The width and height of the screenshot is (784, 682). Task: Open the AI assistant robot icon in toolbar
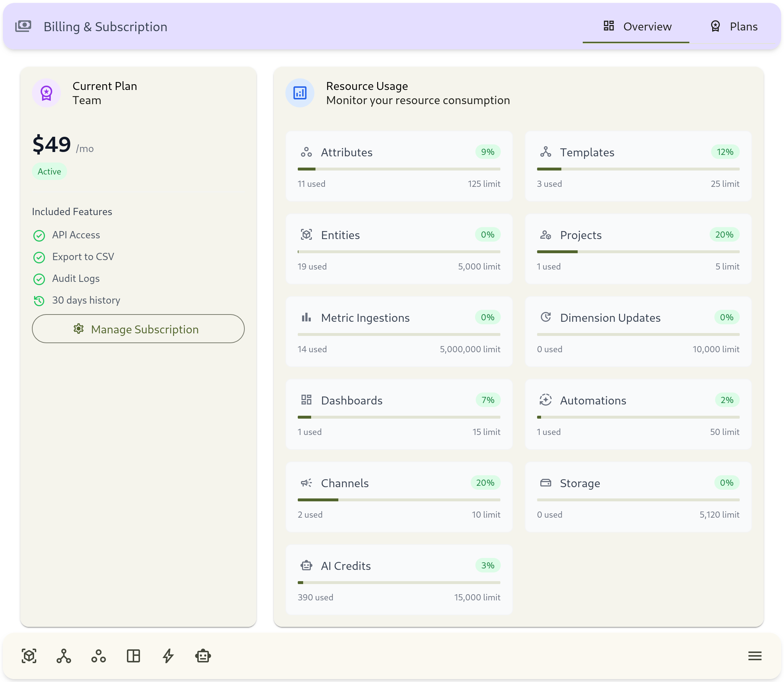pos(203,656)
